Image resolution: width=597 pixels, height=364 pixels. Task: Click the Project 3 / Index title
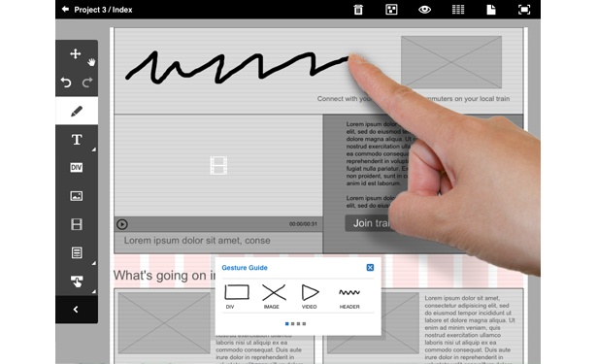click(x=103, y=10)
